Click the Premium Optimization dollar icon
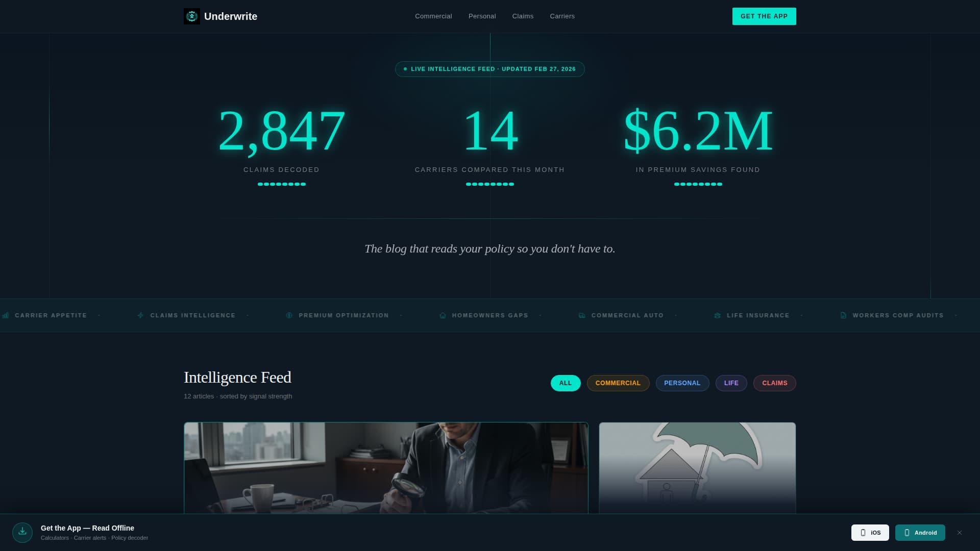The width and height of the screenshot is (980, 551). pyautogui.click(x=289, y=315)
